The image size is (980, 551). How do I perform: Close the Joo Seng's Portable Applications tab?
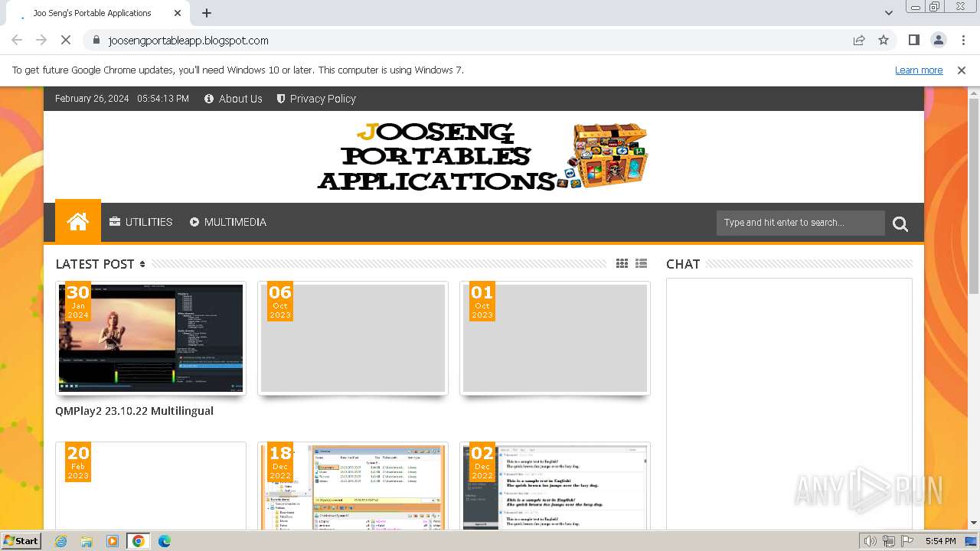pos(178,13)
